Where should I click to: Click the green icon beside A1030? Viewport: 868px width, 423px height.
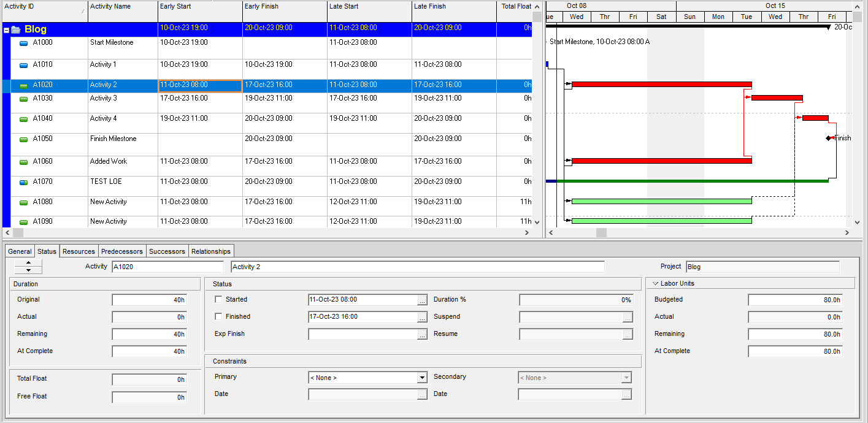tap(24, 99)
